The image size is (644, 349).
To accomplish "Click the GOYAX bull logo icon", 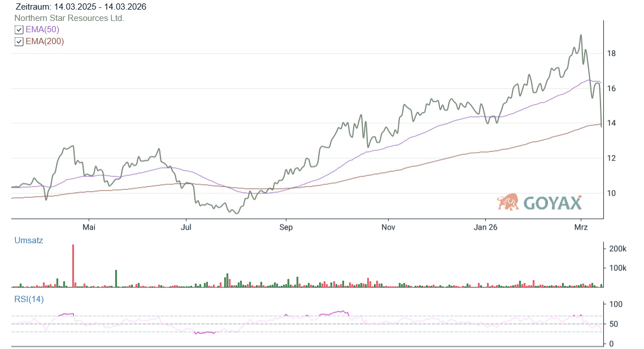I will click(x=508, y=202).
